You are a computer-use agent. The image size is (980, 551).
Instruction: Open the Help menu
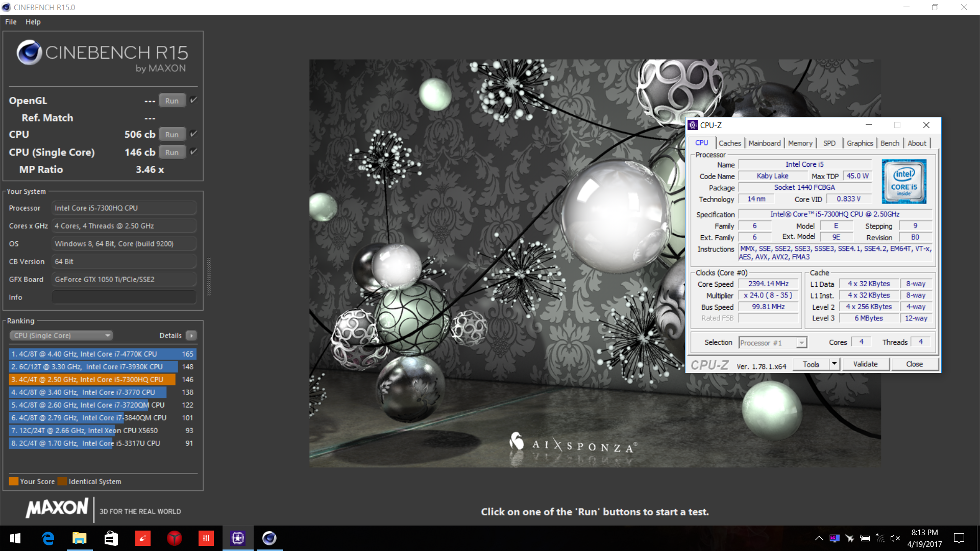33,22
